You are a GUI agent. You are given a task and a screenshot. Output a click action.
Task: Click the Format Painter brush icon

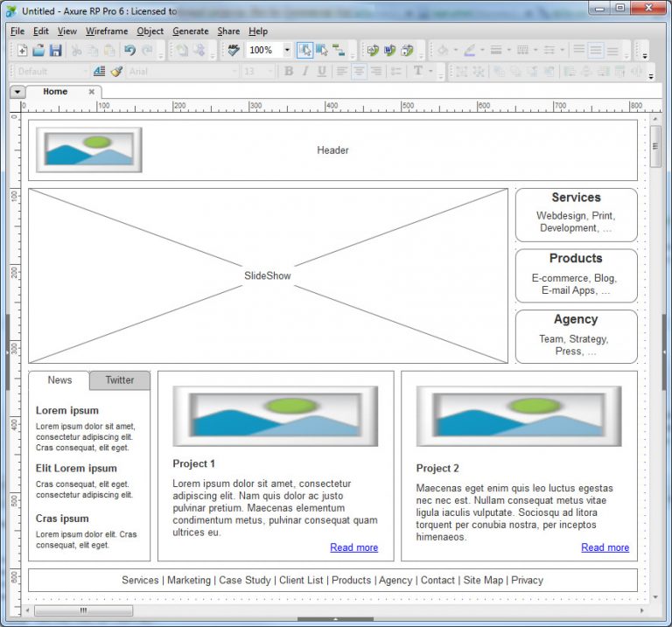115,72
